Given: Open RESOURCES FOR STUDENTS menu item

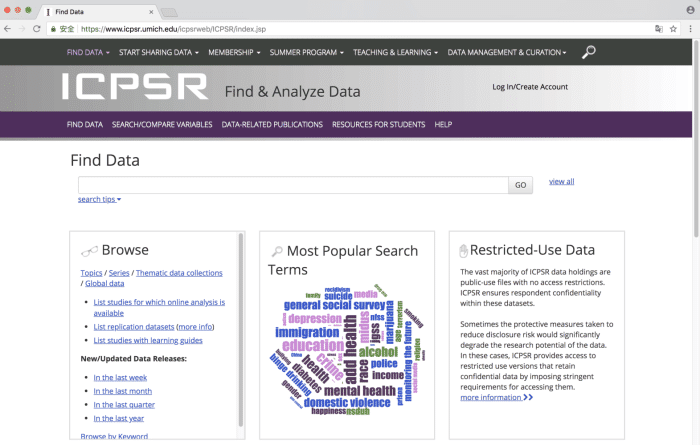Looking at the screenshot, I should tap(379, 125).
